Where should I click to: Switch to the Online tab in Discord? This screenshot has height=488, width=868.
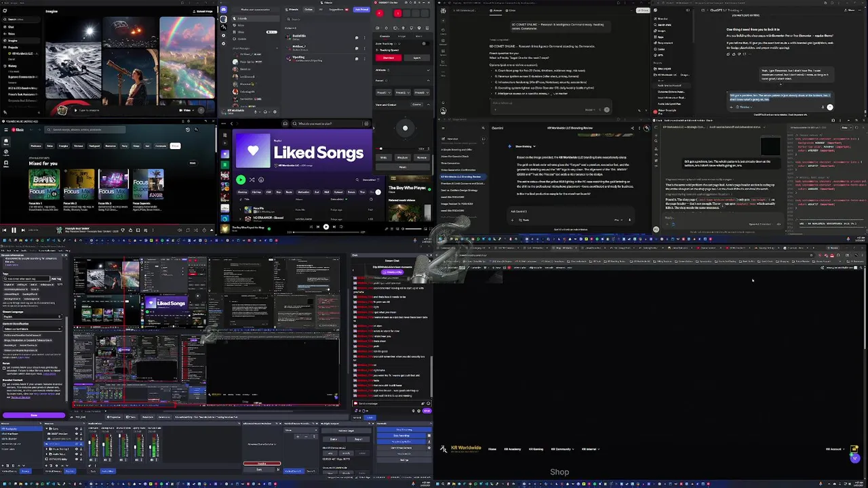tap(309, 9)
